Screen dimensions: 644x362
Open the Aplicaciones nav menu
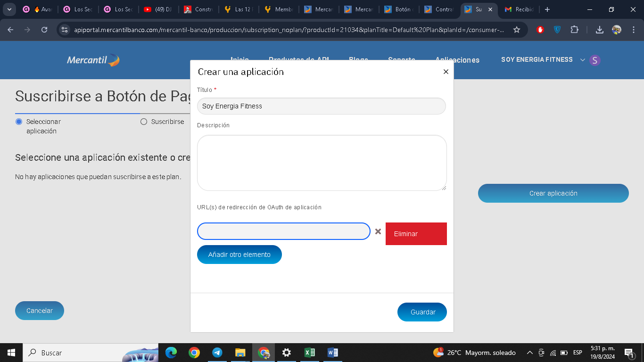click(457, 60)
